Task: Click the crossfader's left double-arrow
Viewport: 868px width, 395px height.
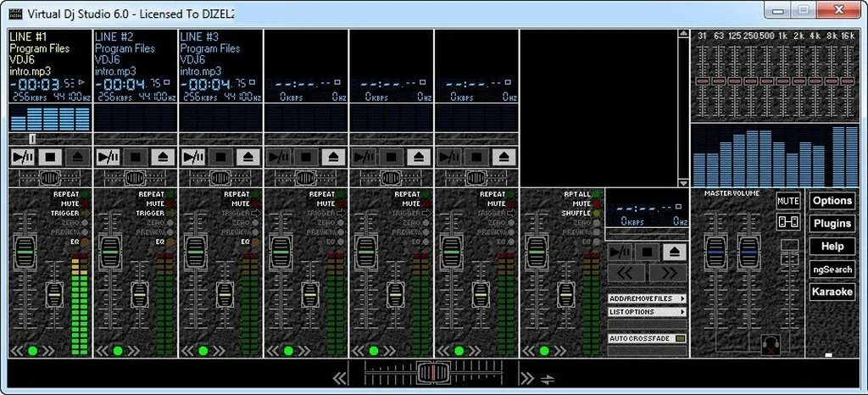Action: click(x=340, y=378)
